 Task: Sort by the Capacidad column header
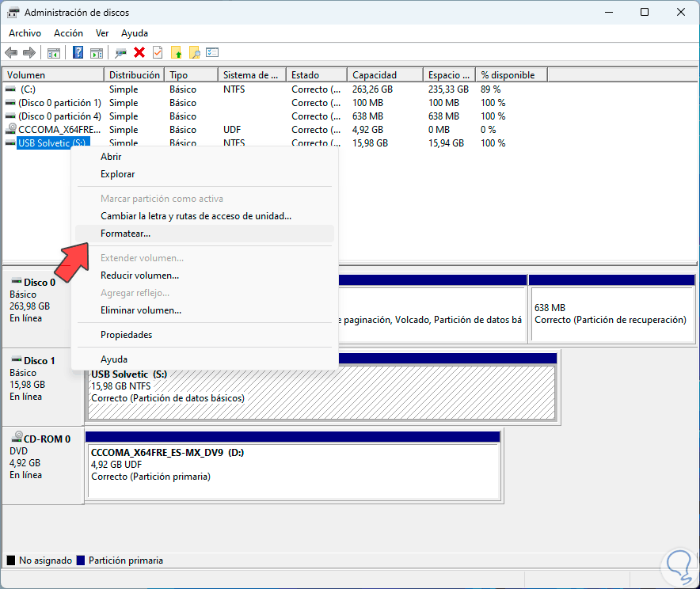pos(386,75)
